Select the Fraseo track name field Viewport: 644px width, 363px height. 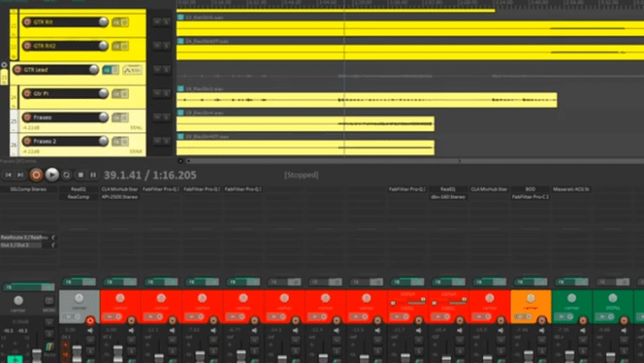click(x=65, y=117)
